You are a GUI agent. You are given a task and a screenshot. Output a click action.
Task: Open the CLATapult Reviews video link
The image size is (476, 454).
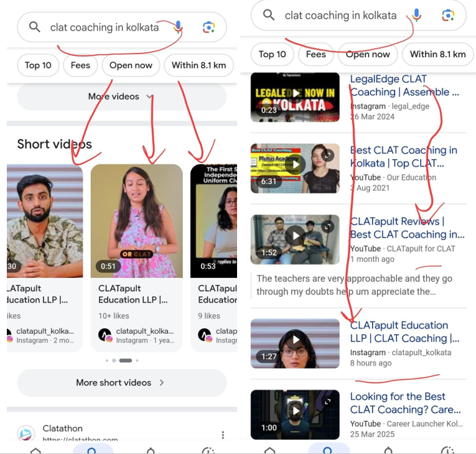pyautogui.click(x=407, y=228)
